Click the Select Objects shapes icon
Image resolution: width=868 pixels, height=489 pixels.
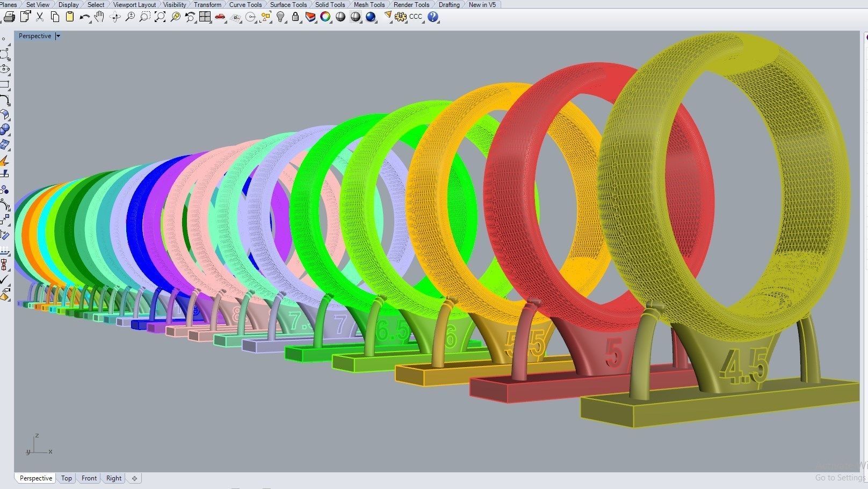(265, 17)
